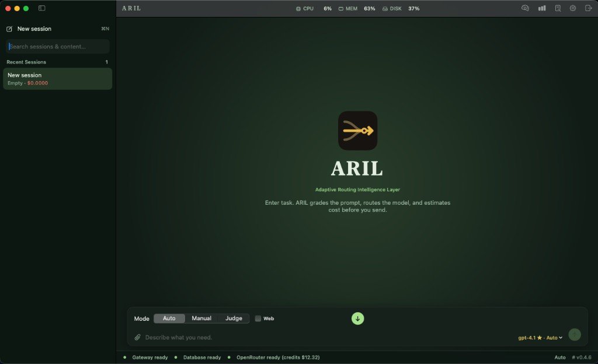Screen dimensions: 598x364
Task: Click the Auto label in status bar
Action: click(560, 358)
